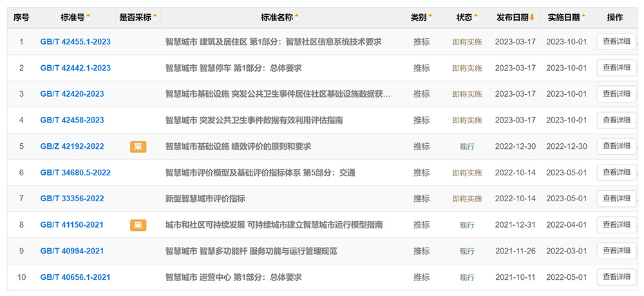Open standard GB/T 42458-2023 link
644x296 pixels.
pos(72,120)
